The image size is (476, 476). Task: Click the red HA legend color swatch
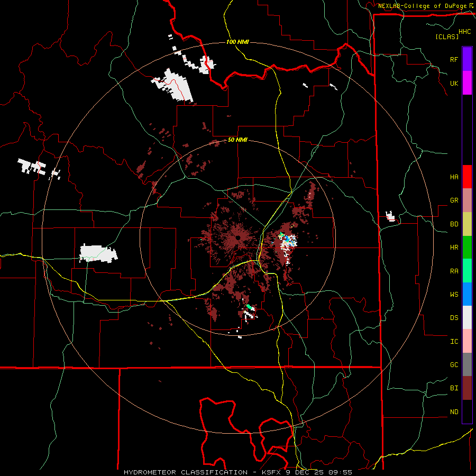[x=467, y=177]
